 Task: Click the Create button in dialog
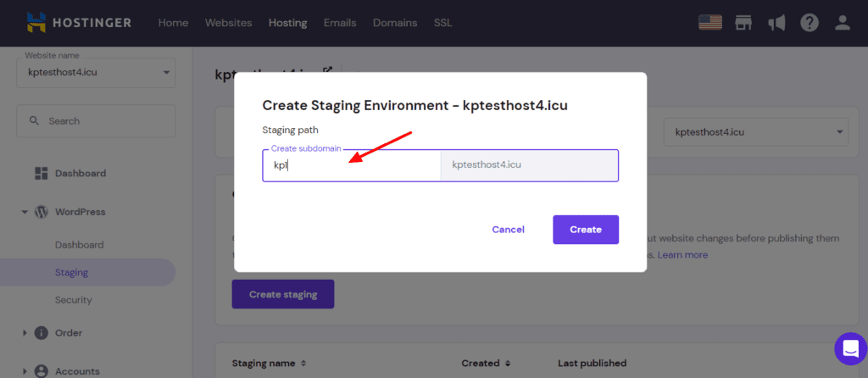586,230
